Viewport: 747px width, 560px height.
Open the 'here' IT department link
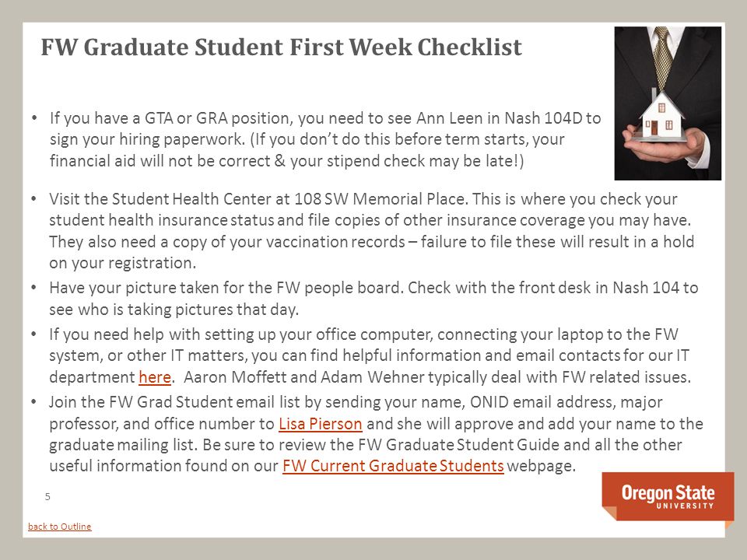tap(154, 377)
